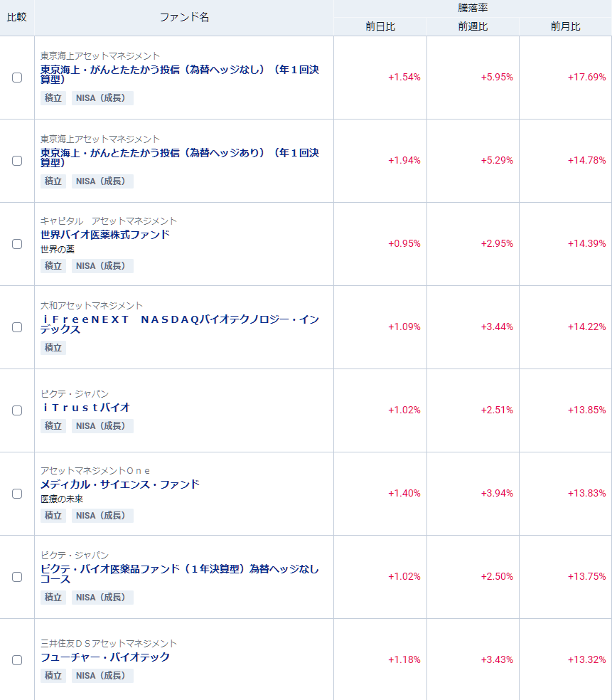Select the iFreeNEXT NASDAQ fund compare checkbox
The height and width of the screenshot is (700, 612).
click(17, 327)
